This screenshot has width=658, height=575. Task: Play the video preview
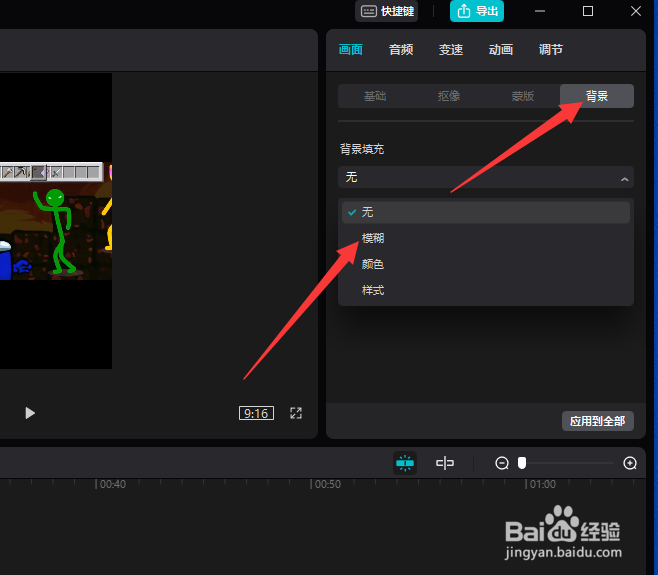[x=30, y=413]
